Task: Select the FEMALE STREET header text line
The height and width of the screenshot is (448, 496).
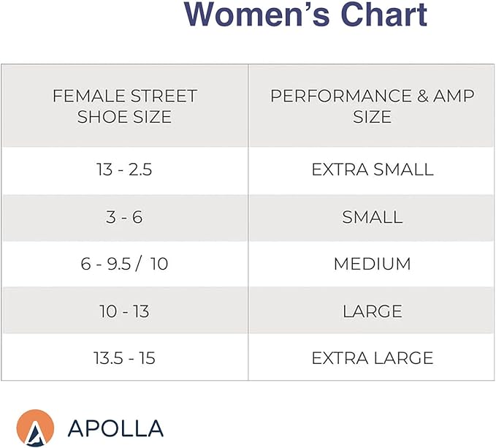Action: 124,96
